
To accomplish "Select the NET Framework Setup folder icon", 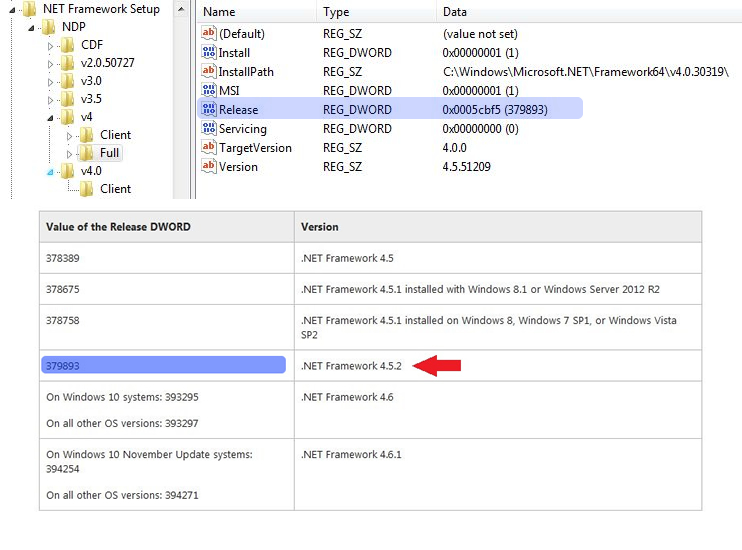I will (29, 9).
